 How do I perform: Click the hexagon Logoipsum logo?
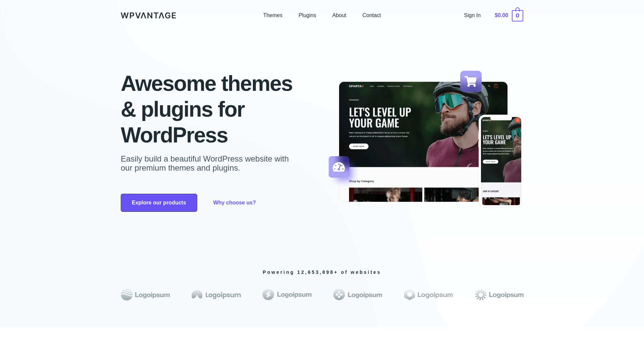click(428, 295)
